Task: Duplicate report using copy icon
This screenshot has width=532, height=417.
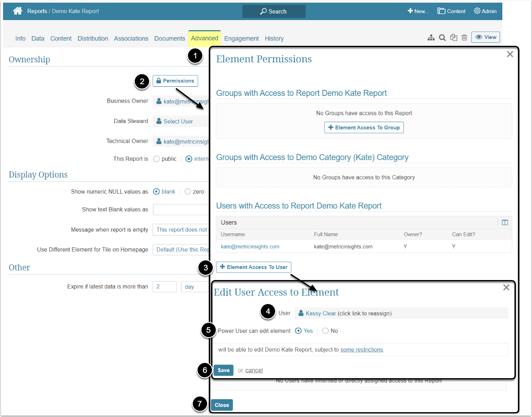Action: pos(454,38)
